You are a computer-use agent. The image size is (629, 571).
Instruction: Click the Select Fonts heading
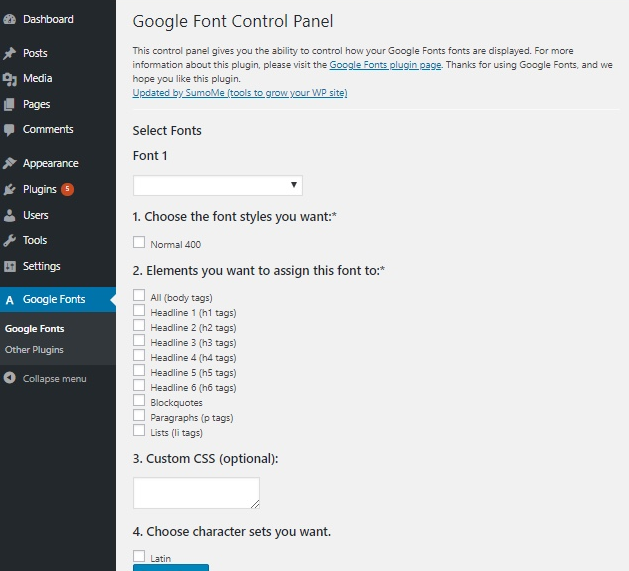click(x=167, y=130)
